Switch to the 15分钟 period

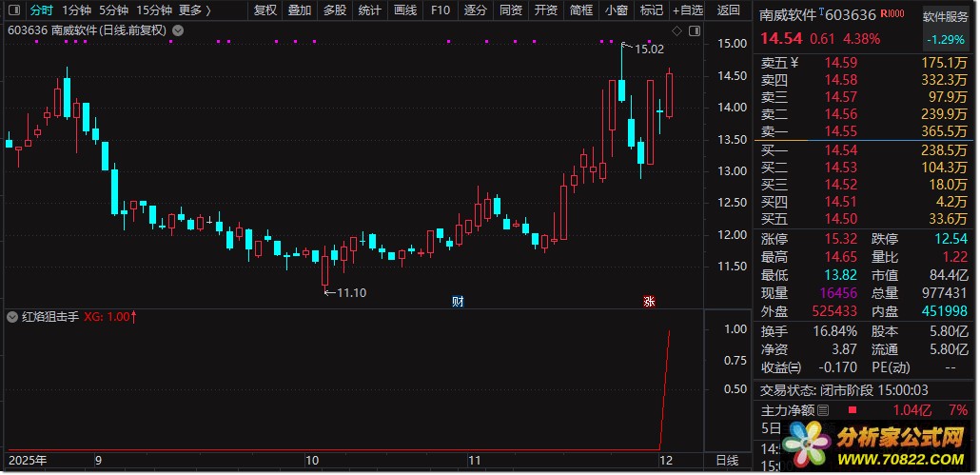(154, 10)
